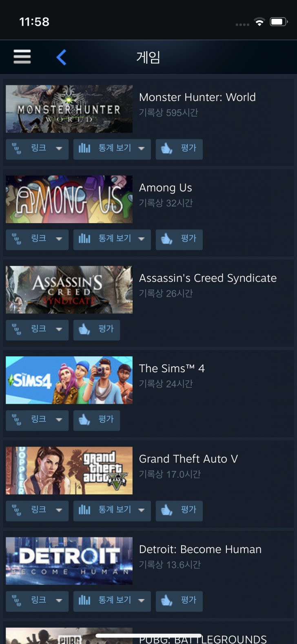Image resolution: width=297 pixels, height=644 pixels.
Task: Tap link chain icon for Assassin's Creed Syndicate
Action: 16,329
